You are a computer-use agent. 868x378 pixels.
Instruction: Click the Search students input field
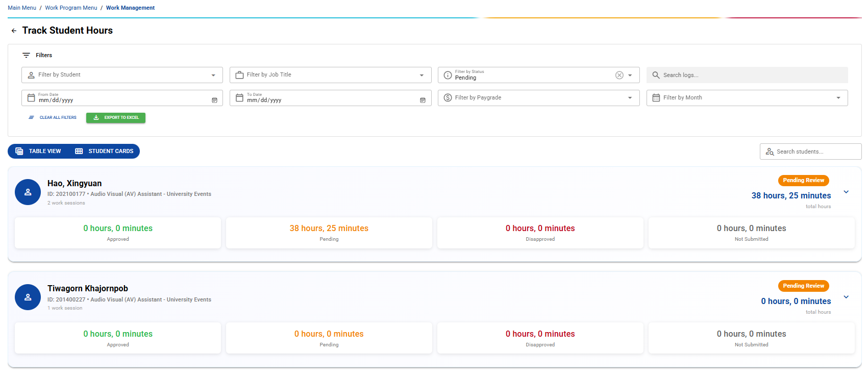815,152
